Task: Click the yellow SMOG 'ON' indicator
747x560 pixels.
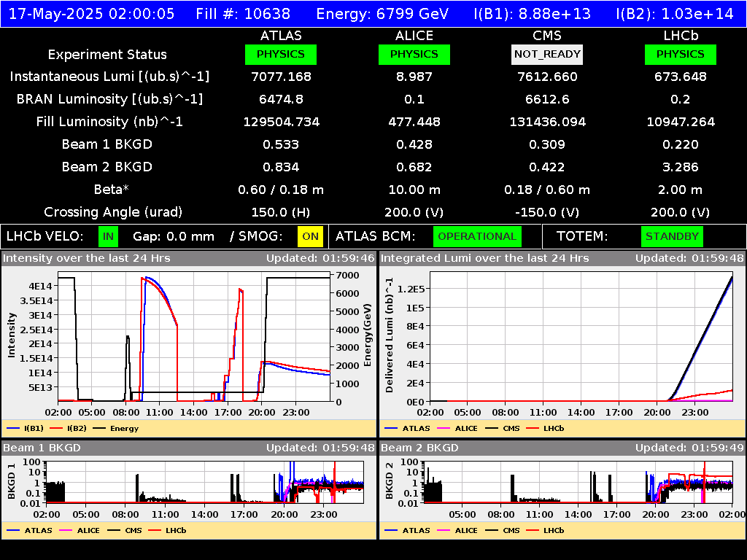Action: [310, 237]
